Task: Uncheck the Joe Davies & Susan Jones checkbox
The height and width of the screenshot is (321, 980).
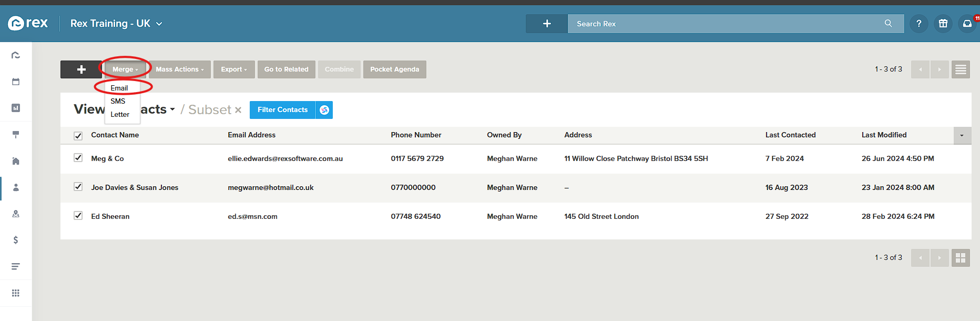Action: click(x=78, y=187)
